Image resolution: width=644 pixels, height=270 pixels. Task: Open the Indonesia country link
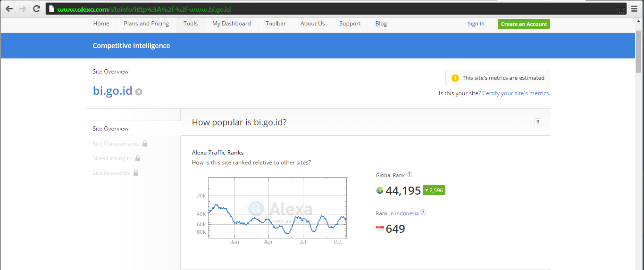click(x=407, y=213)
